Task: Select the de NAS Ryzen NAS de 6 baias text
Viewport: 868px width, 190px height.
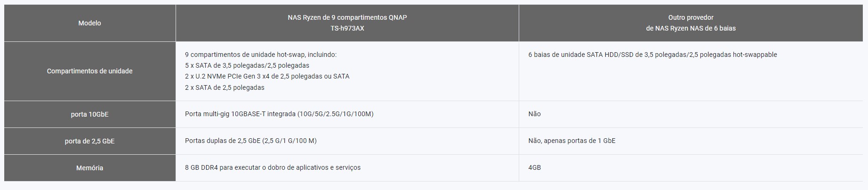Action: pyautogui.click(x=691, y=28)
